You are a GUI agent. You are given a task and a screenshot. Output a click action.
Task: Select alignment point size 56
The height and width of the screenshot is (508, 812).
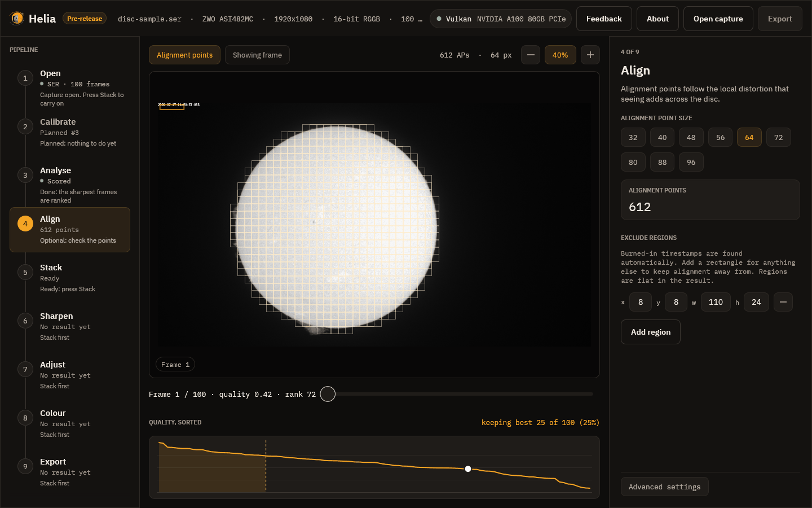click(x=721, y=137)
